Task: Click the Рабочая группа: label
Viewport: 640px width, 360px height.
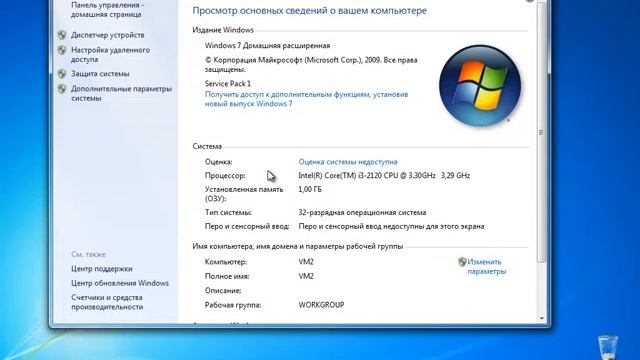Action: [233, 305]
